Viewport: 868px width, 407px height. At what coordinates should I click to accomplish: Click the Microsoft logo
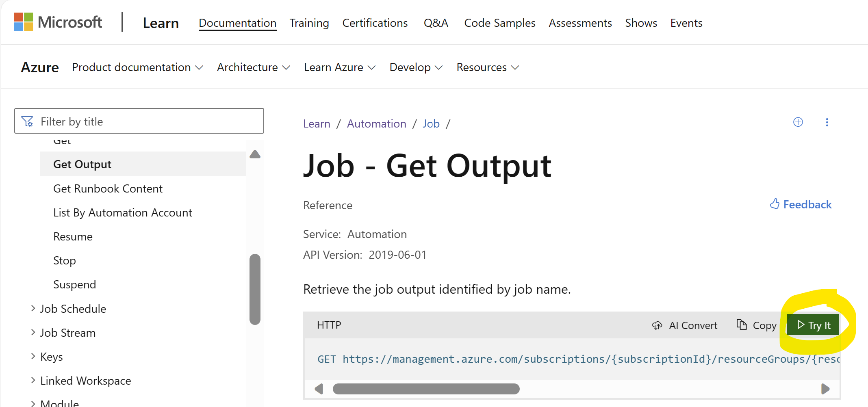pos(58,22)
